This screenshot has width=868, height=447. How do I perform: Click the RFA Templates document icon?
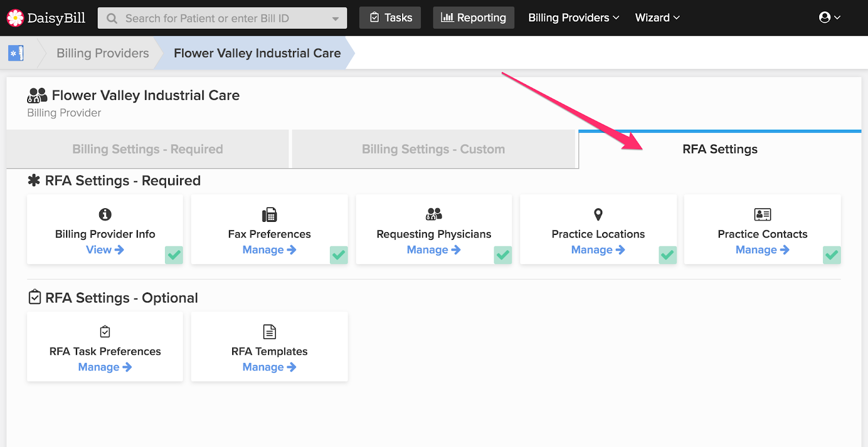(x=269, y=331)
